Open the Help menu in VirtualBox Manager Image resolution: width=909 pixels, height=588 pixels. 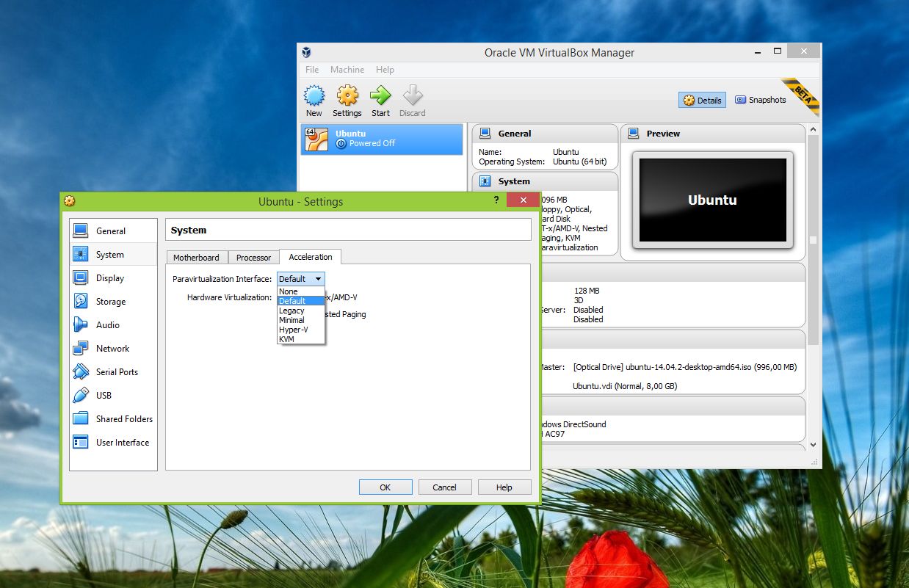pos(385,70)
